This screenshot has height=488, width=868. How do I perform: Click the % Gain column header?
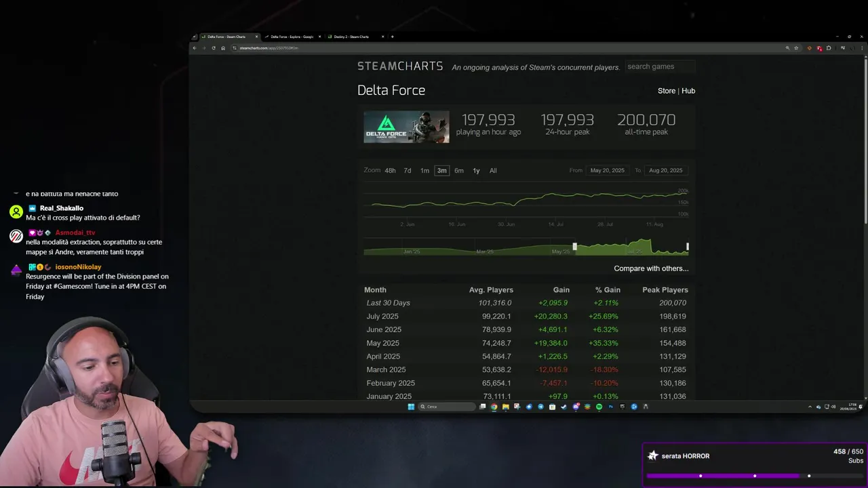point(608,290)
